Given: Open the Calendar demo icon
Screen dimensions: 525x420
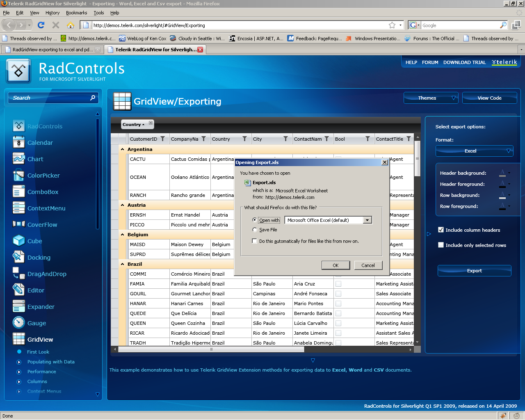Looking at the screenshot, I should tap(18, 142).
